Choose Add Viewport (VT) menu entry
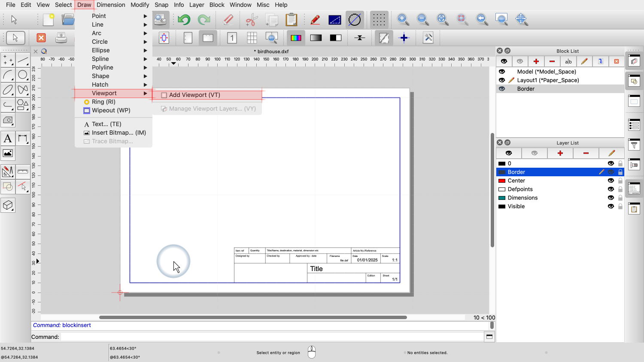644x362 pixels. 194,95
